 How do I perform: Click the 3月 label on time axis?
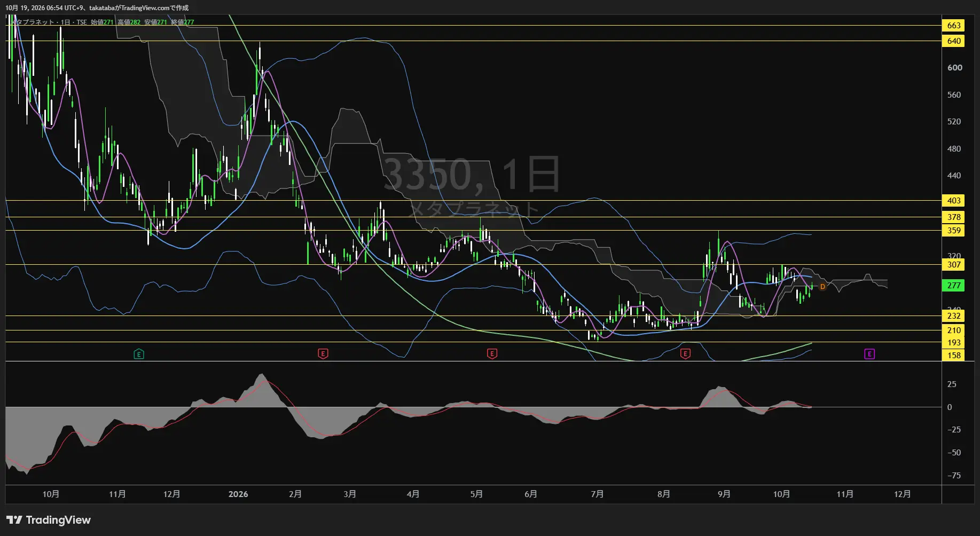click(350, 494)
